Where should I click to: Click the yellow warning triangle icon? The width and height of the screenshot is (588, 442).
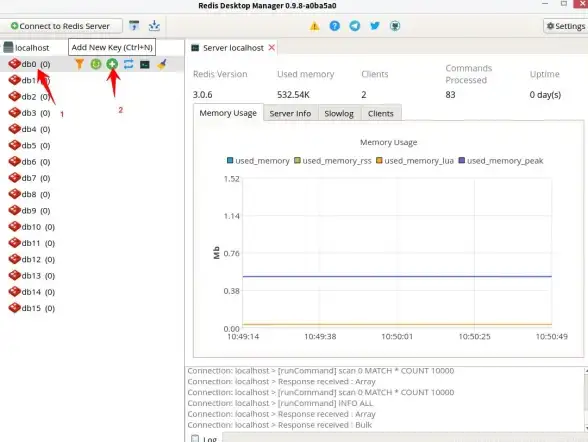[x=314, y=26]
